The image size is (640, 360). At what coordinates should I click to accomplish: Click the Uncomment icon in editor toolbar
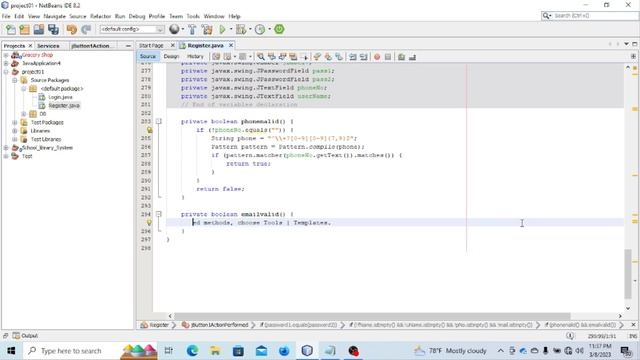412,57
